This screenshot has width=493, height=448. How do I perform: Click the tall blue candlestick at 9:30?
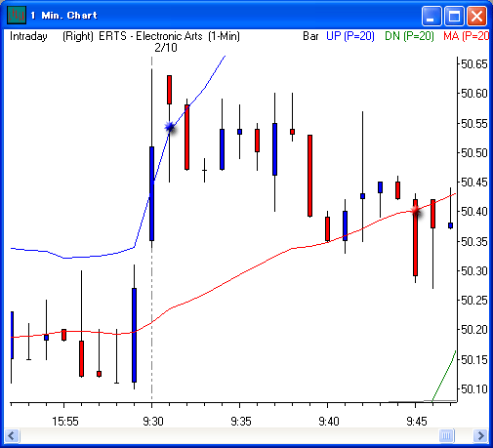(151, 193)
